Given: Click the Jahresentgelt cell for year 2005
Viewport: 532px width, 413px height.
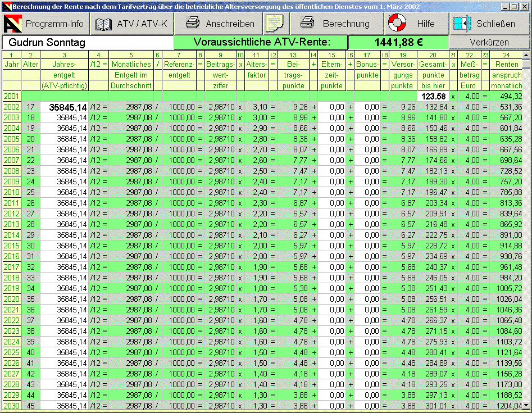Looking at the screenshot, I should click(65, 139).
